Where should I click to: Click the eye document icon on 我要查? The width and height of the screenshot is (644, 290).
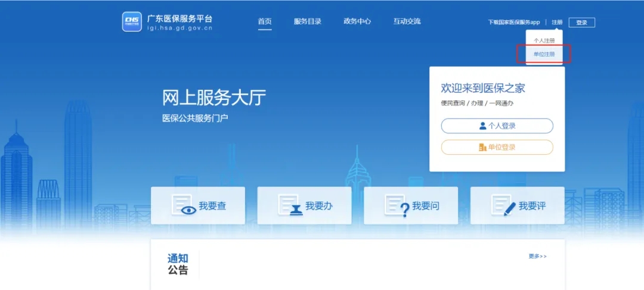[184, 206]
